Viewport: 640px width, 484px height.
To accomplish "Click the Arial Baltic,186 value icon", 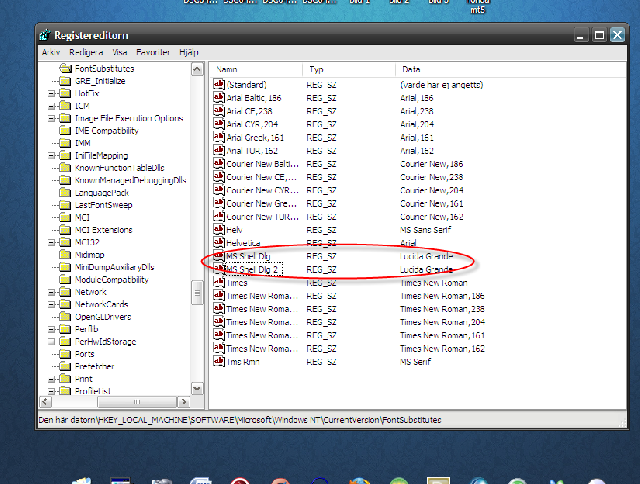I will point(219,98).
